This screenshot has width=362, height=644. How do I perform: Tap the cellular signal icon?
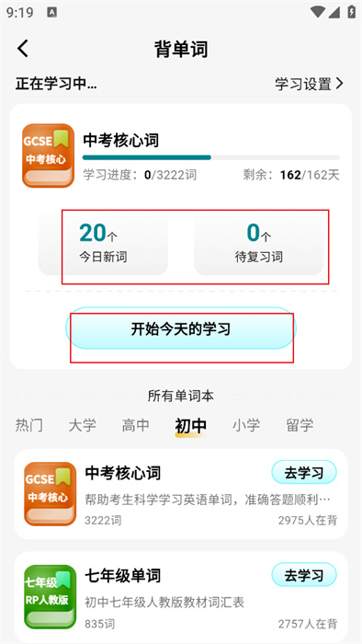334,12
